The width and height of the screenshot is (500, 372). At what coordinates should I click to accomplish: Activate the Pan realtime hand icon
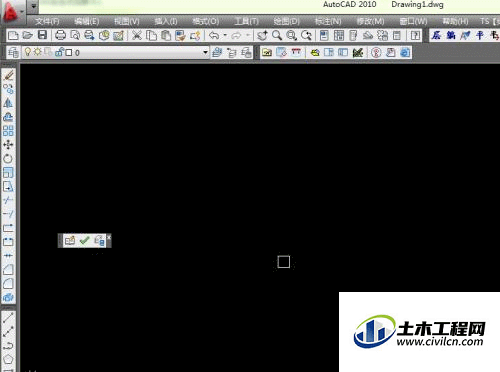[x=262, y=35]
